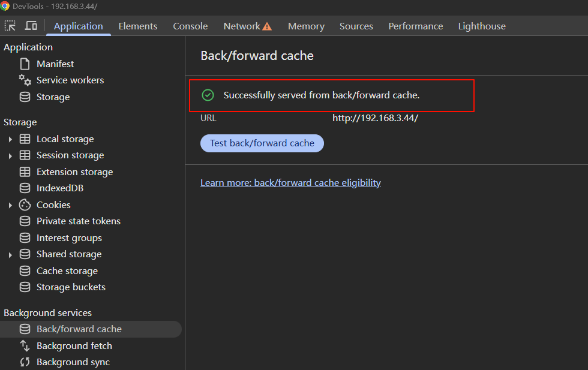
Task: Select Cache storage in the sidebar
Action: 67,270
